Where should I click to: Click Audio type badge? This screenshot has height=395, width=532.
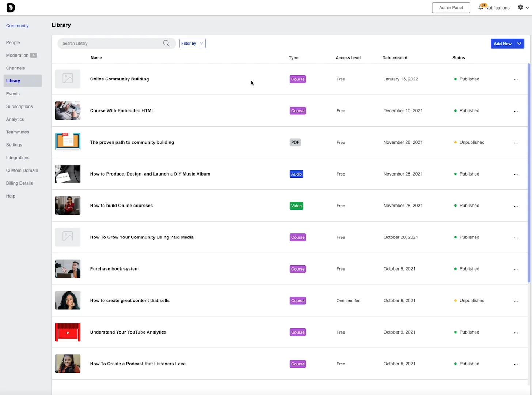(296, 174)
